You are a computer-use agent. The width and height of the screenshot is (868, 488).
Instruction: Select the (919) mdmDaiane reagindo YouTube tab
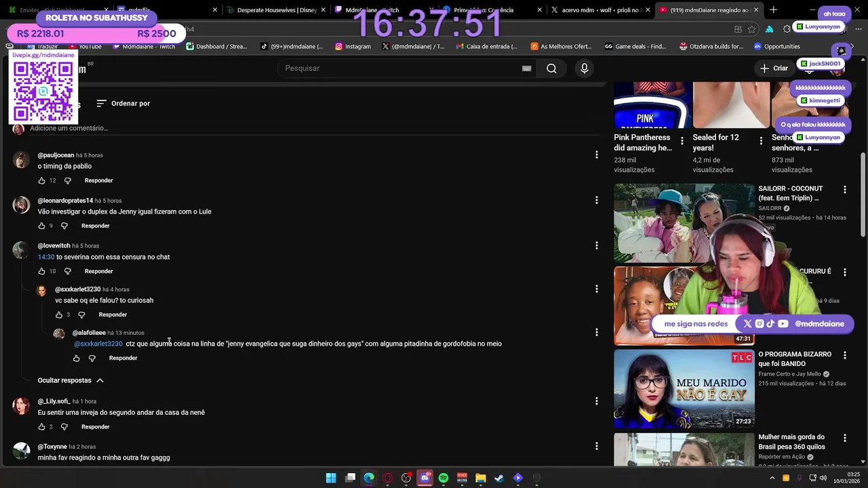click(709, 10)
